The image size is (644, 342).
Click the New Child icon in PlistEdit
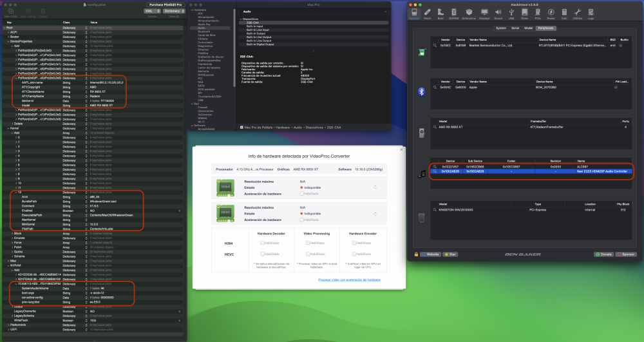11,11
